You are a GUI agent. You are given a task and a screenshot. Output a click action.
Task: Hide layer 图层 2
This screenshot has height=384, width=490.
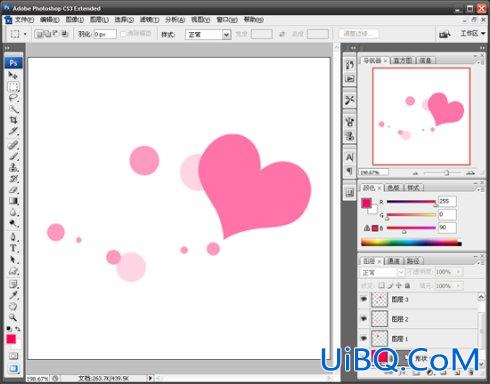pyautogui.click(x=364, y=319)
